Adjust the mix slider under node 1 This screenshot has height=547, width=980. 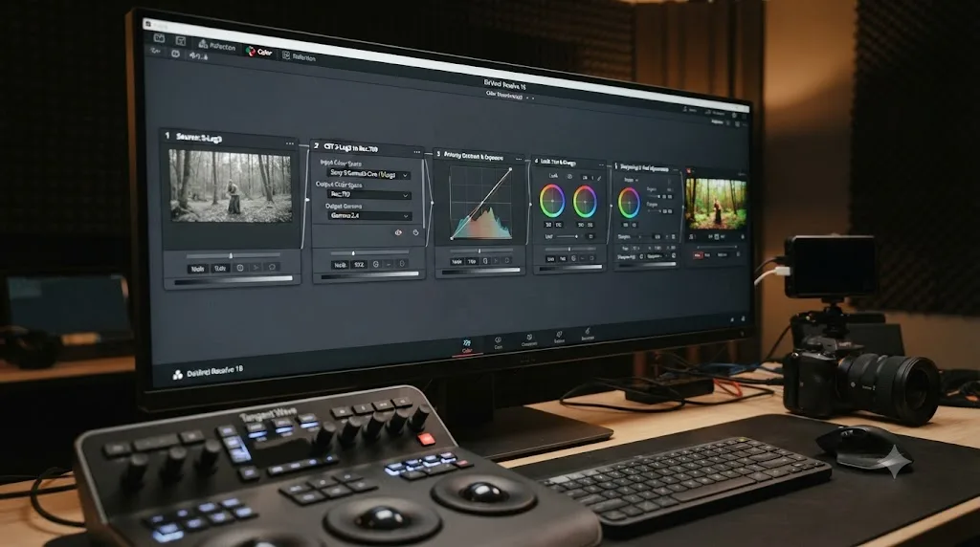(x=234, y=255)
